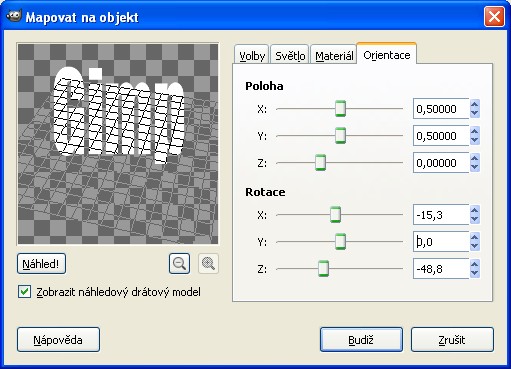511x369 pixels.
Task: Click the Poloha X field showing 0,50000
Action: pyautogui.click(x=441, y=109)
